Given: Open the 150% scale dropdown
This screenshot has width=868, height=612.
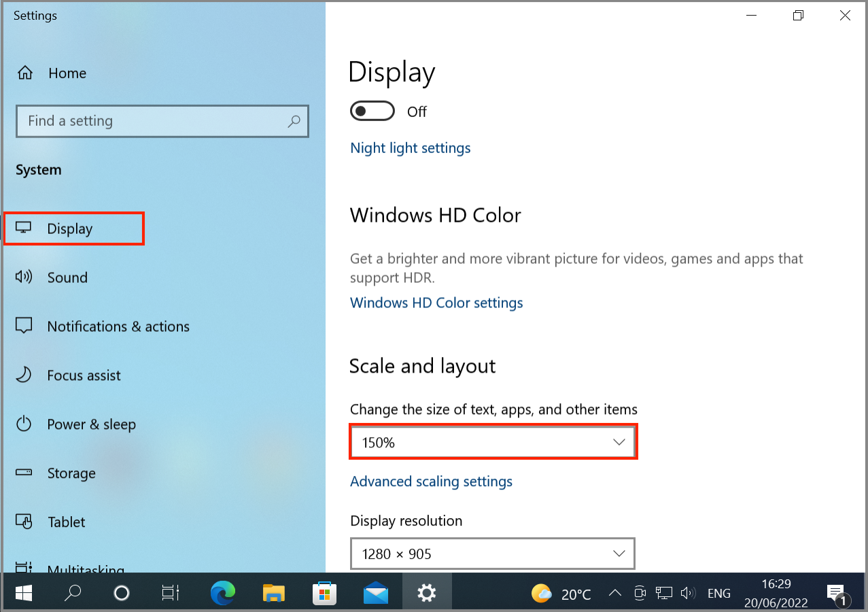Looking at the screenshot, I should (493, 442).
